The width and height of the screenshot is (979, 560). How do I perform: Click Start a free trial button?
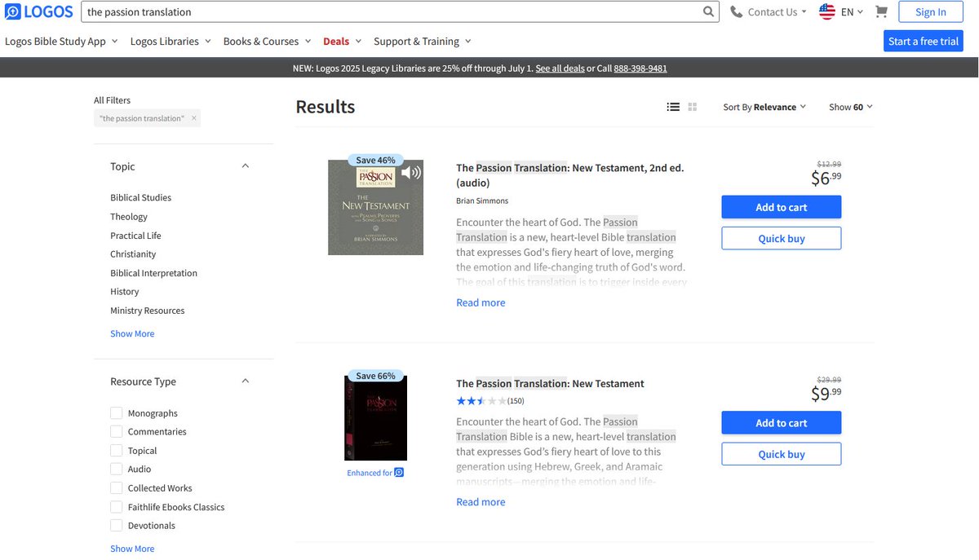924,41
